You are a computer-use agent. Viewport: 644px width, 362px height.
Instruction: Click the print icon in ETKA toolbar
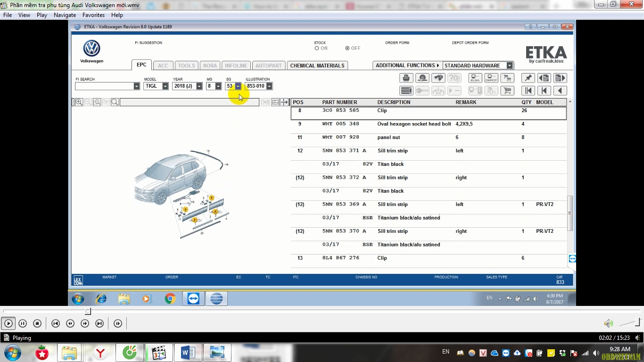point(406,78)
